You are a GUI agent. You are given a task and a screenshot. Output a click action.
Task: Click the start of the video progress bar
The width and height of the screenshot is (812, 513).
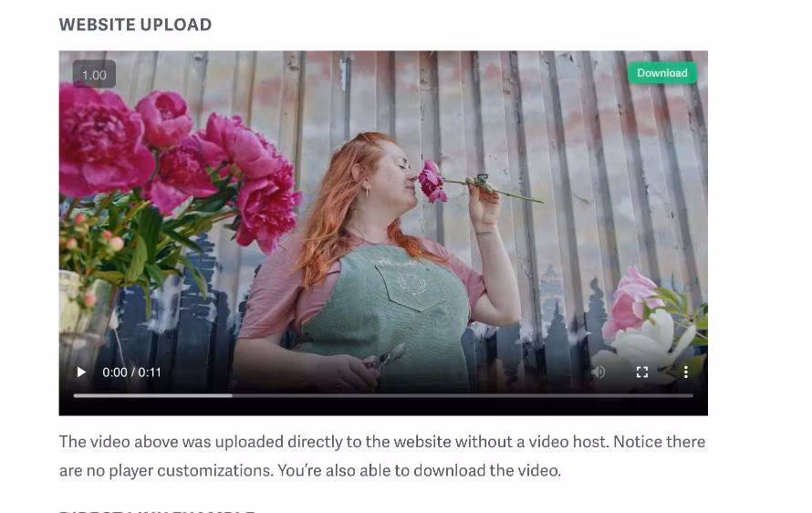coord(76,395)
